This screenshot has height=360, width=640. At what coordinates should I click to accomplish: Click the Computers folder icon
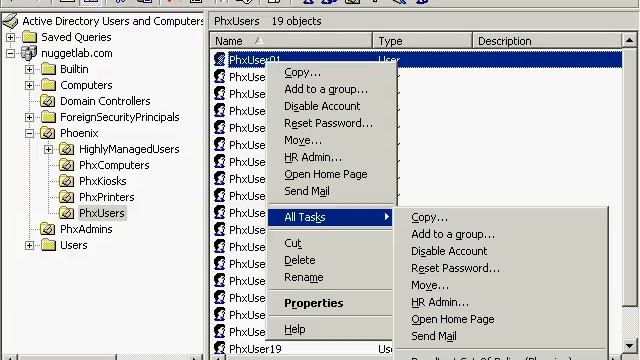(x=48, y=85)
